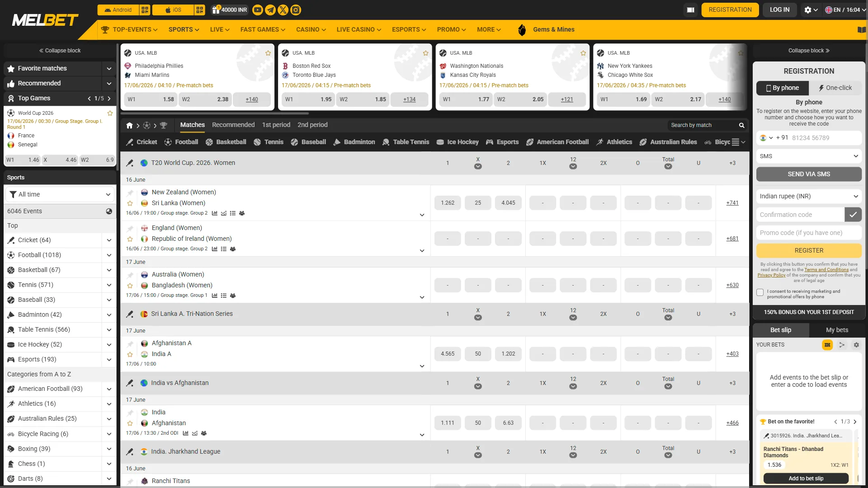The height and width of the screenshot is (488, 868).
Task: Select the Basketball sport filter
Action: click(226, 142)
